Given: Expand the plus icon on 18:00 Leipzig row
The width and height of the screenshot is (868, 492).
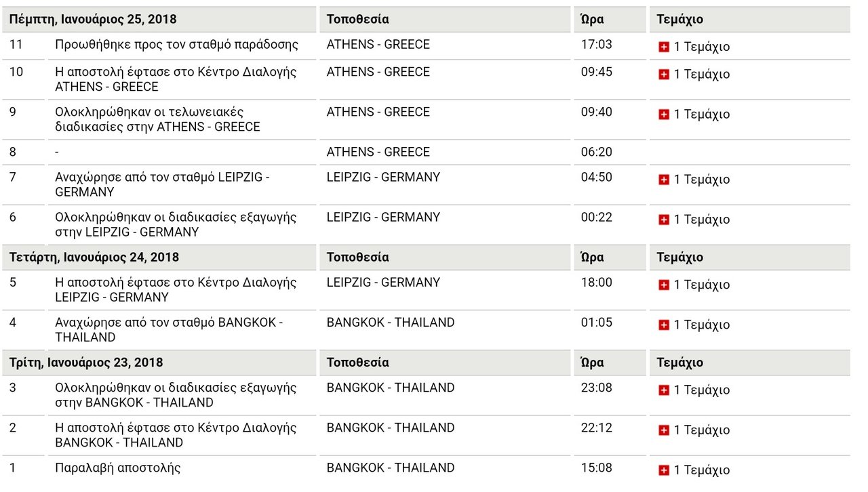Looking at the screenshot, I should (664, 285).
